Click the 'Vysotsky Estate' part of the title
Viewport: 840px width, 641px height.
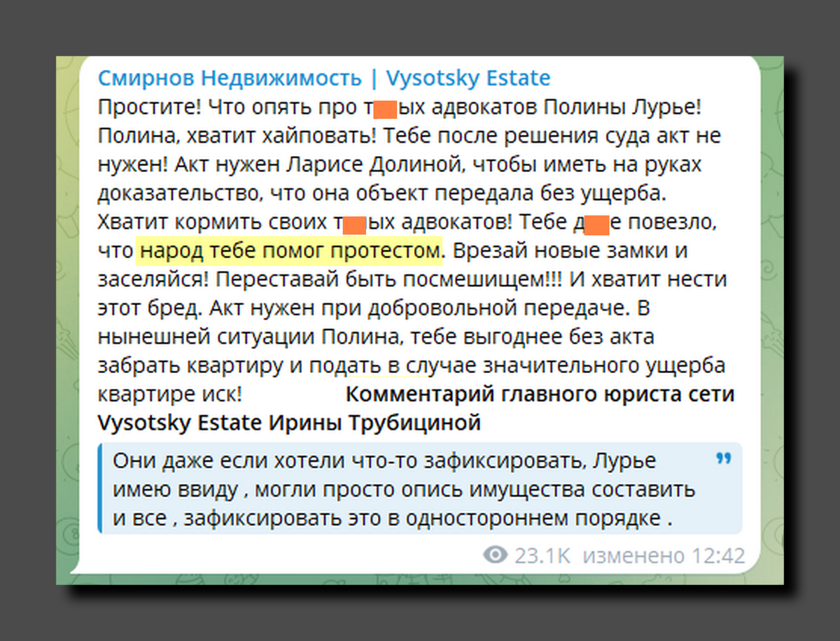pyautogui.click(x=468, y=78)
